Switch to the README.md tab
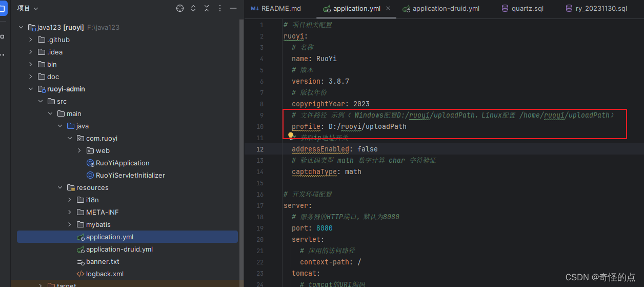Screen dimensions: 644x287 [x=275, y=9]
